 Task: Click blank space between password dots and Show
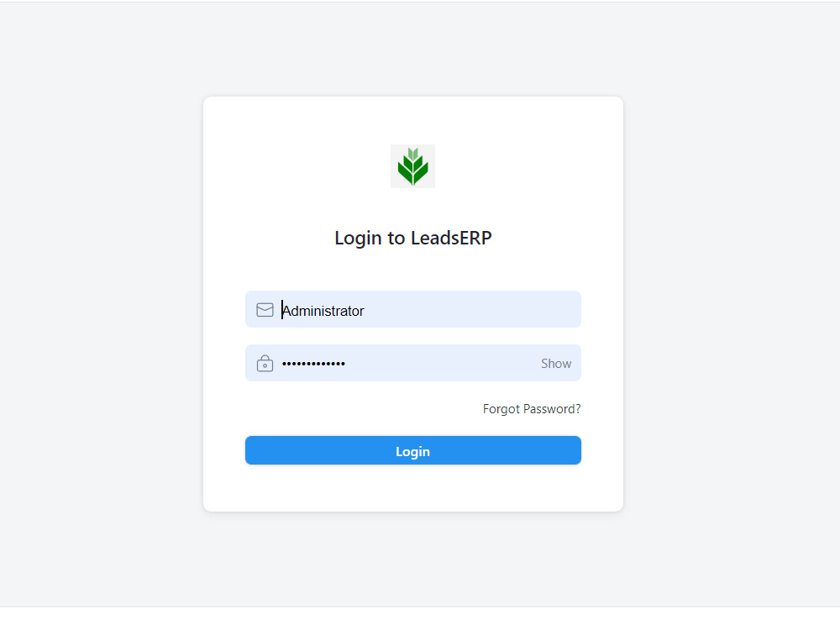pos(442,363)
